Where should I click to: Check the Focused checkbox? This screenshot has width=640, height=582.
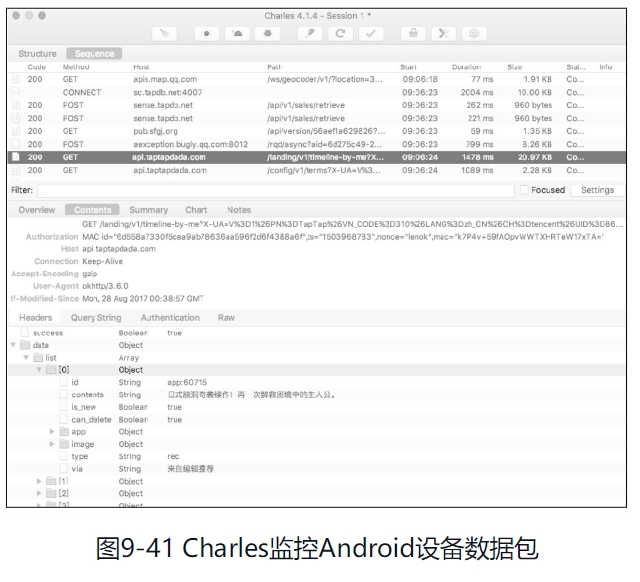click(524, 190)
